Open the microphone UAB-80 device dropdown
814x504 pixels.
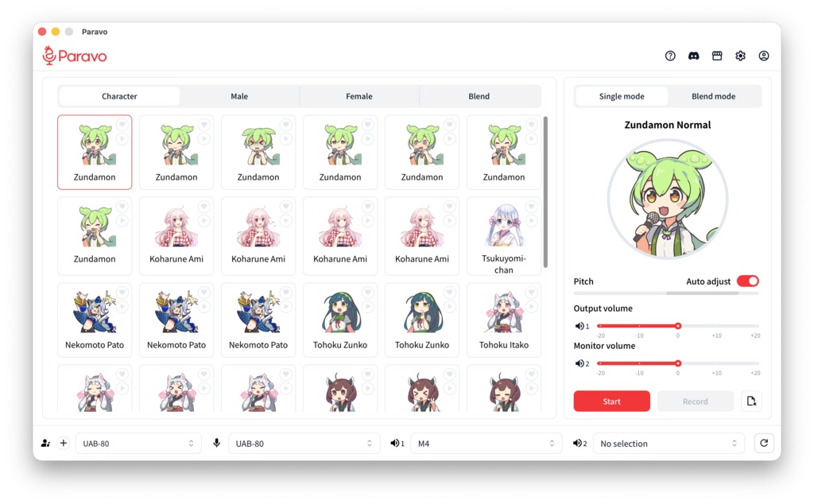pyautogui.click(x=304, y=444)
